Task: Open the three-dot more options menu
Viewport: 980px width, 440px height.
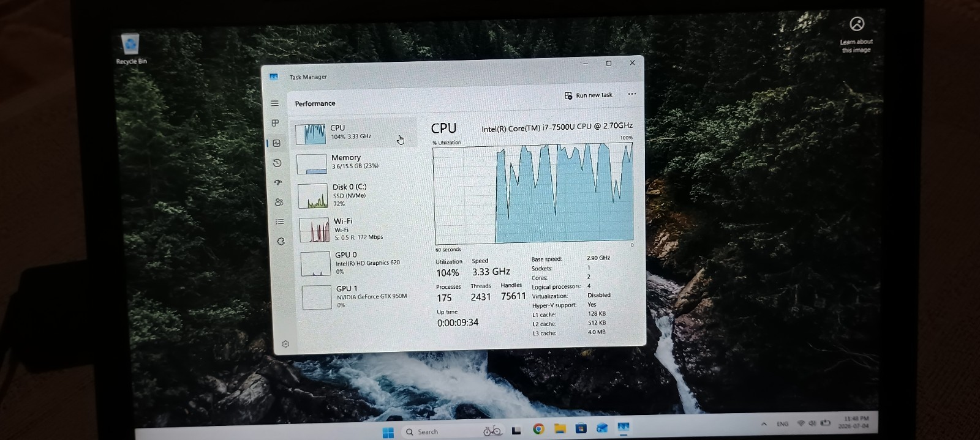Action: coord(631,94)
